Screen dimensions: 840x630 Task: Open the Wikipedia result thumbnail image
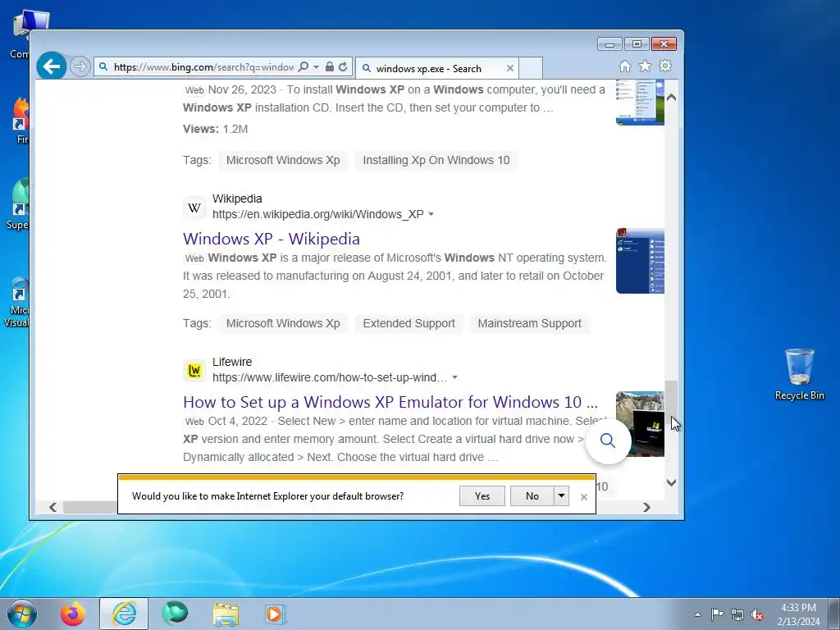(x=640, y=261)
